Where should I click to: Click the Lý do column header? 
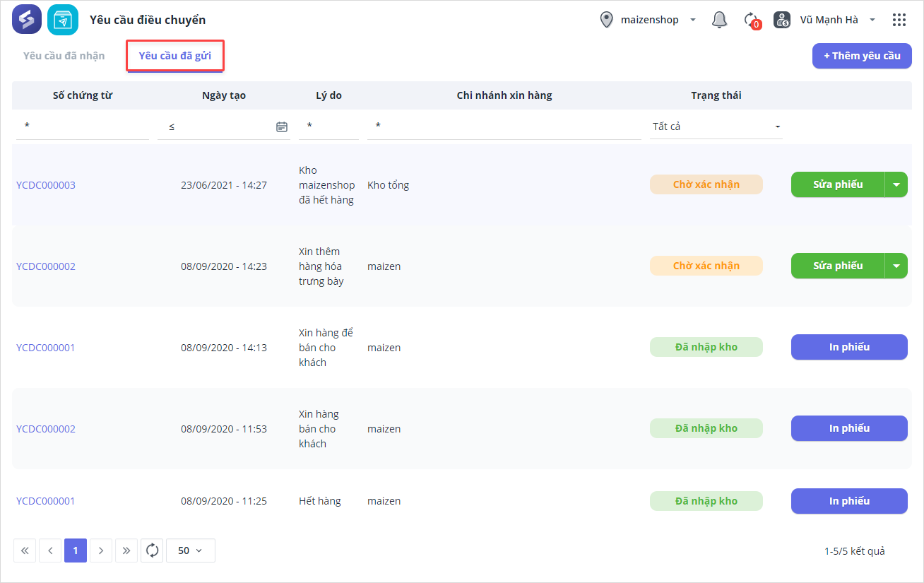point(329,95)
